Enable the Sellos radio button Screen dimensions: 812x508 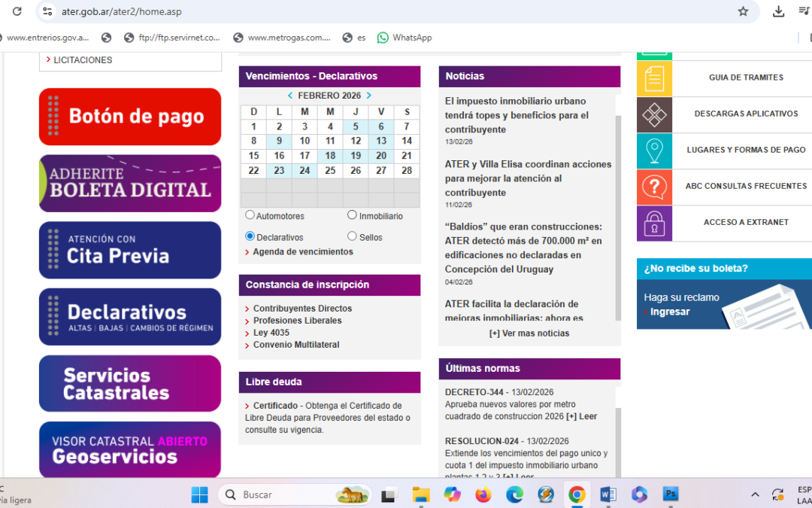coord(351,236)
